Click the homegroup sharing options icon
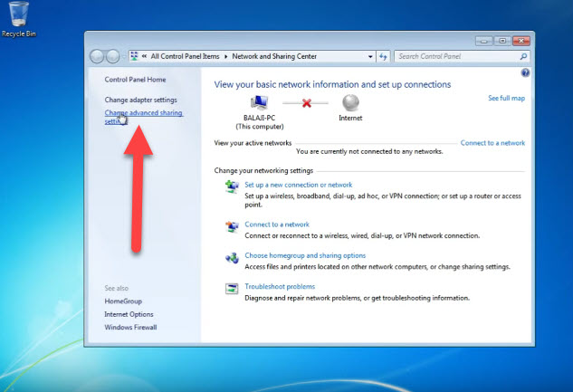This screenshot has height=392, width=573. pos(232,258)
